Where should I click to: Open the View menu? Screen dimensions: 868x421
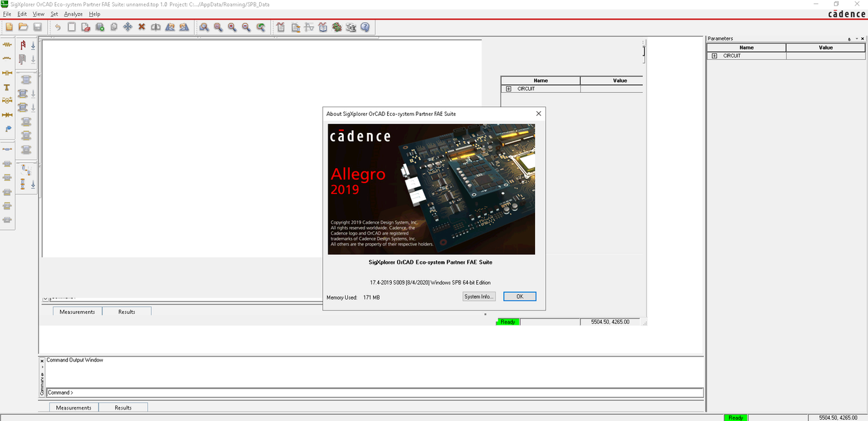[x=39, y=14]
